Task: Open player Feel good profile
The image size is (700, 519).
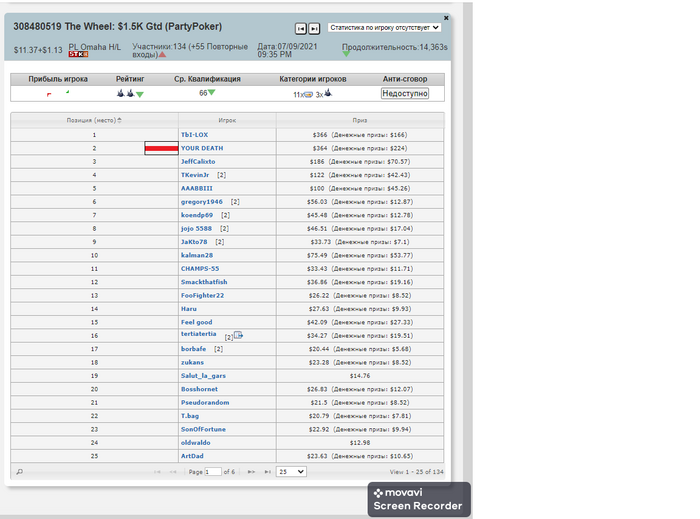Action: [x=196, y=322]
